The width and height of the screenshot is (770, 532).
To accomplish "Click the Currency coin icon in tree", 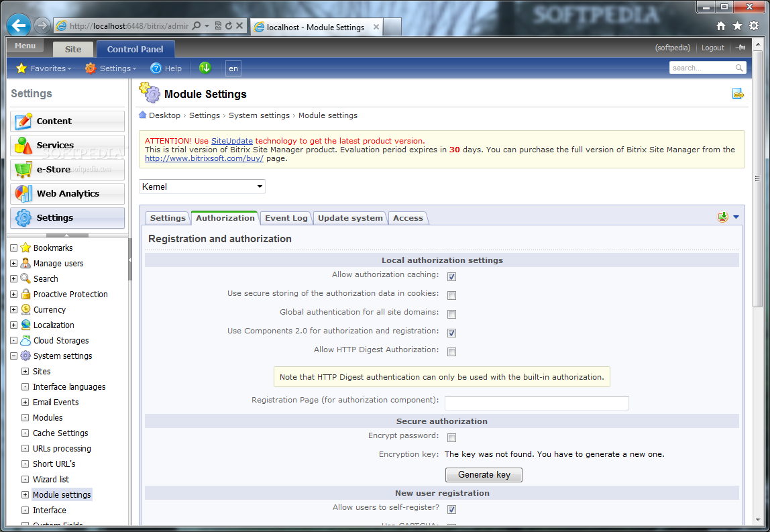I will point(25,309).
